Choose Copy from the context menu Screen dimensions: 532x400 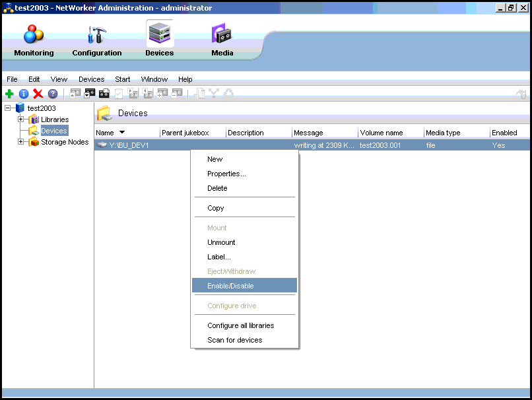[244, 208]
